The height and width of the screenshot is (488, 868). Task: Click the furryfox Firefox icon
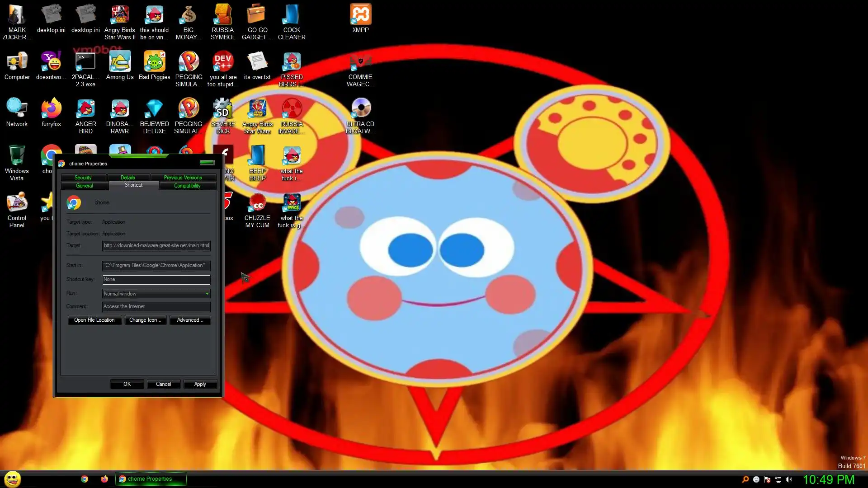click(51, 109)
